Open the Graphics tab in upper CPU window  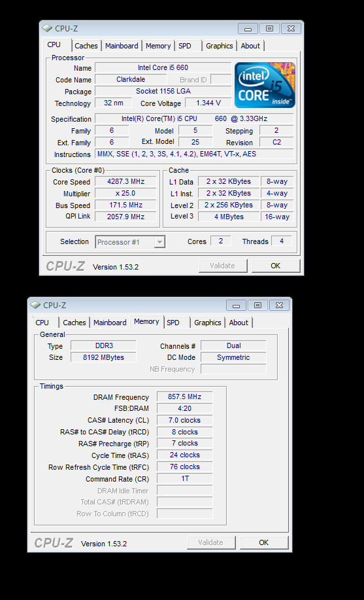coord(220,46)
